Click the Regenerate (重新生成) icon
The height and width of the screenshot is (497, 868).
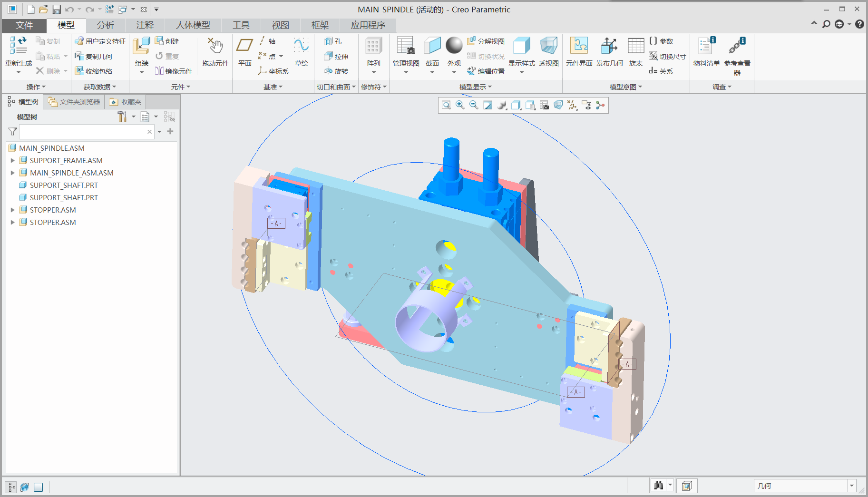coord(18,46)
